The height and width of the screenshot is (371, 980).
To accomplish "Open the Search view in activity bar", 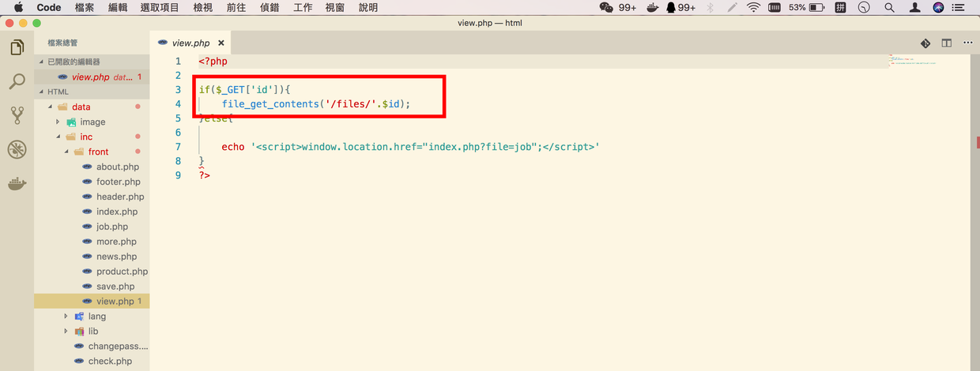I will (x=17, y=81).
